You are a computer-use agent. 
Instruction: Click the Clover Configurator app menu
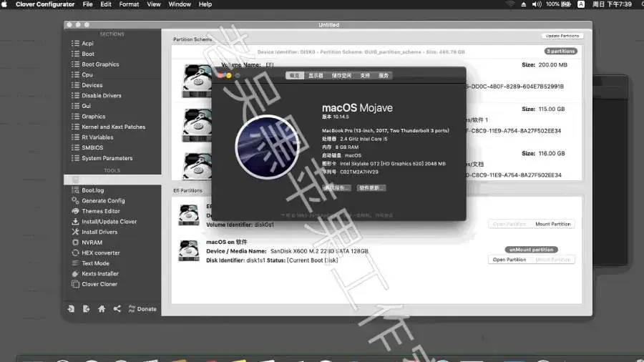click(x=45, y=4)
